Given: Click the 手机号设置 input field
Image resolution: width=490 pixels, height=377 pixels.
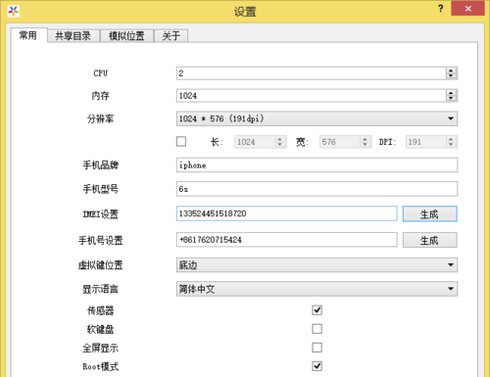Looking at the screenshot, I should tap(287, 240).
